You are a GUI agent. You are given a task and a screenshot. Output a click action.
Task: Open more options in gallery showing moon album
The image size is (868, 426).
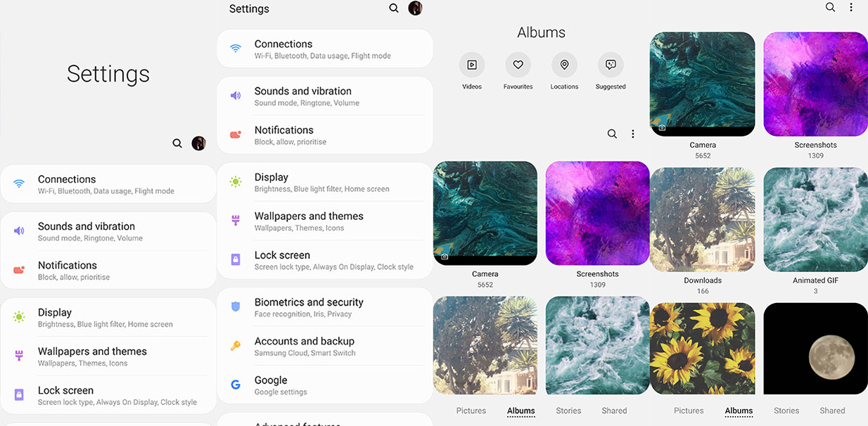coord(851,7)
